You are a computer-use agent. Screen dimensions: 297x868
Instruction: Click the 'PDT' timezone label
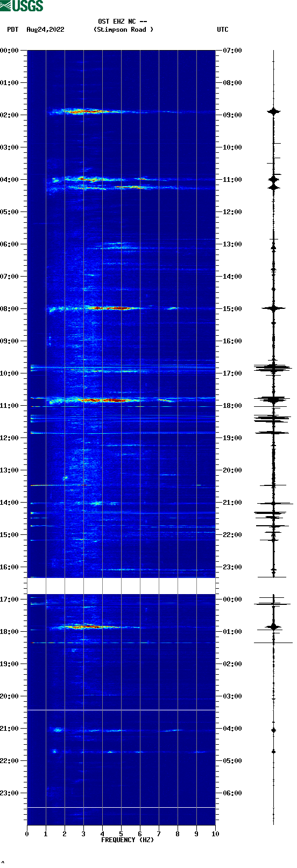point(13,30)
